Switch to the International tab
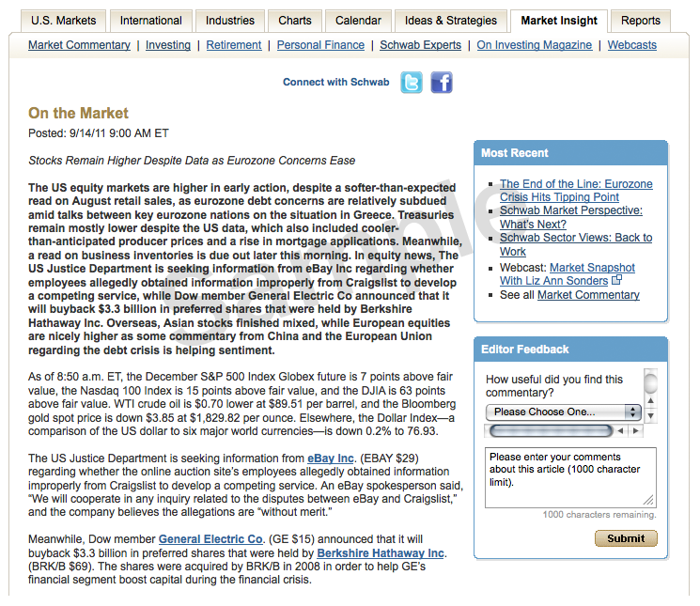 pyautogui.click(x=151, y=21)
